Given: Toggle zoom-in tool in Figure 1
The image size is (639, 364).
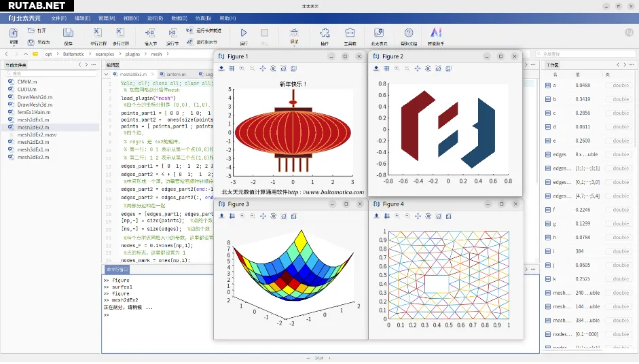Looking at the screenshot, I should [242, 69].
